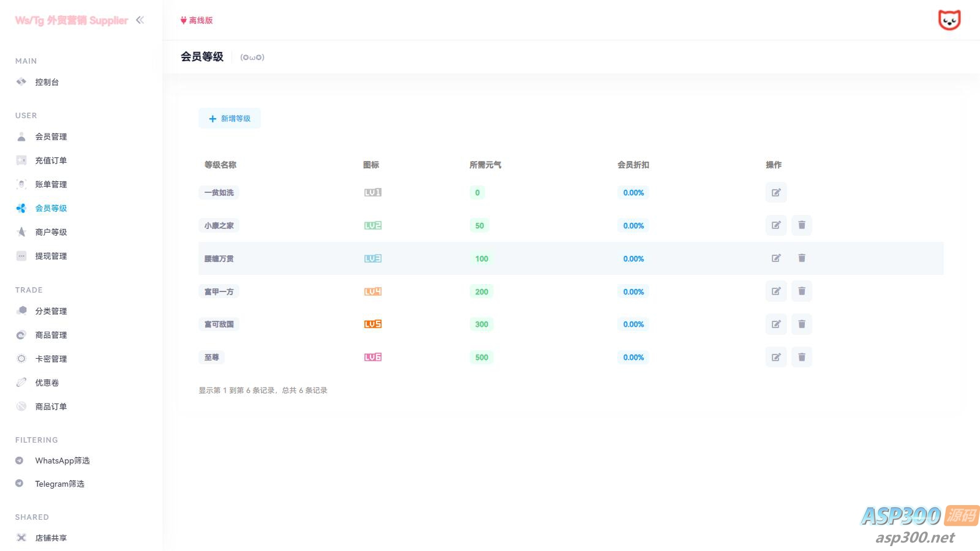Open 控制台 dashboard menu item
Viewport: 980px width, 551px height.
coord(47,82)
